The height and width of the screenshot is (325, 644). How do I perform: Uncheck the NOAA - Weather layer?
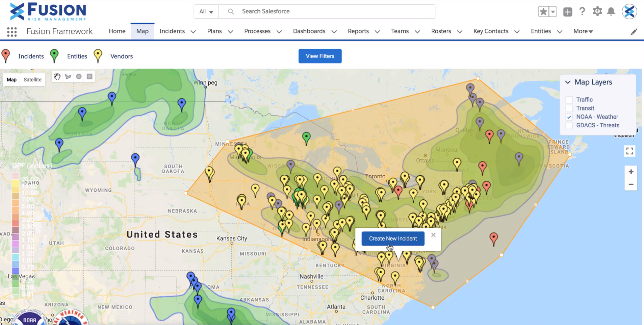tap(569, 117)
